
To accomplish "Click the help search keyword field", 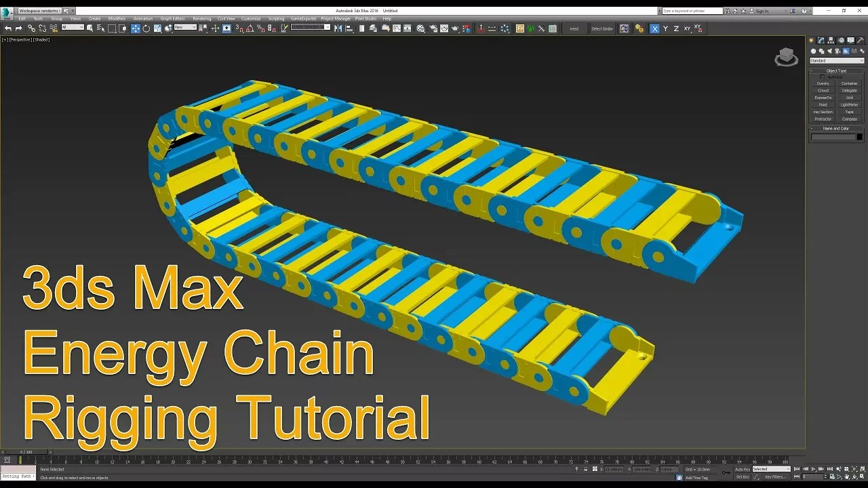I will click(692, 11).
